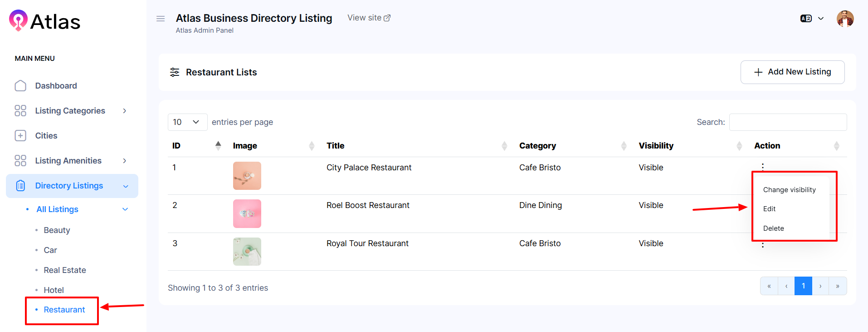Click the Roel Boost Restaurant thumbnail image
868x332 pixels.
tap(247, 213)
